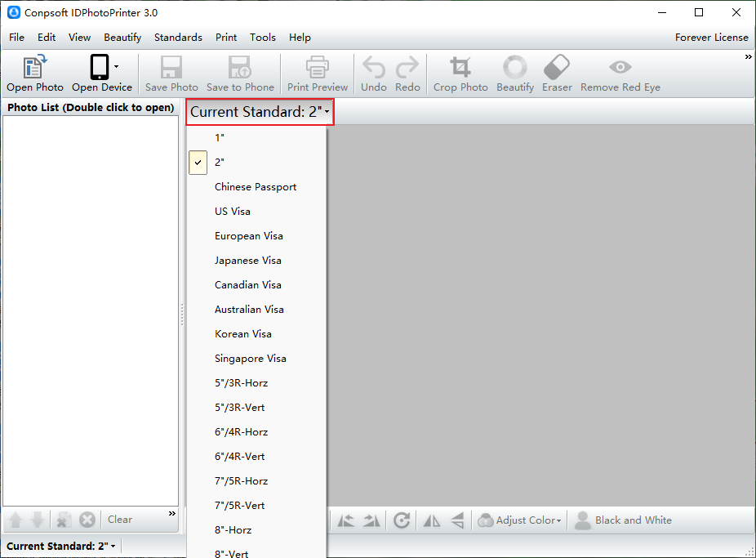
Task: Click the rotate left icon
Action: pos(345,520)
